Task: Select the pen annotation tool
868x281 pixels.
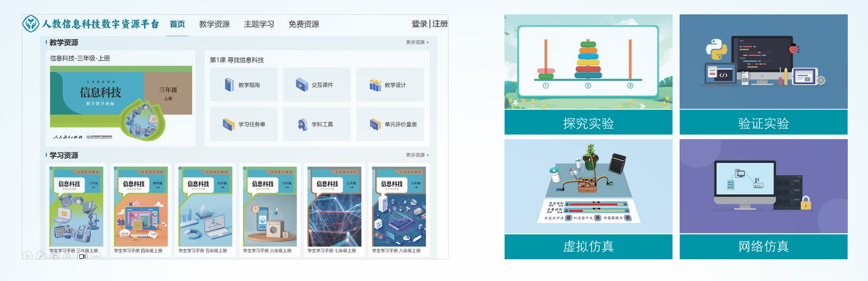Action: click(x=41, y=256)
